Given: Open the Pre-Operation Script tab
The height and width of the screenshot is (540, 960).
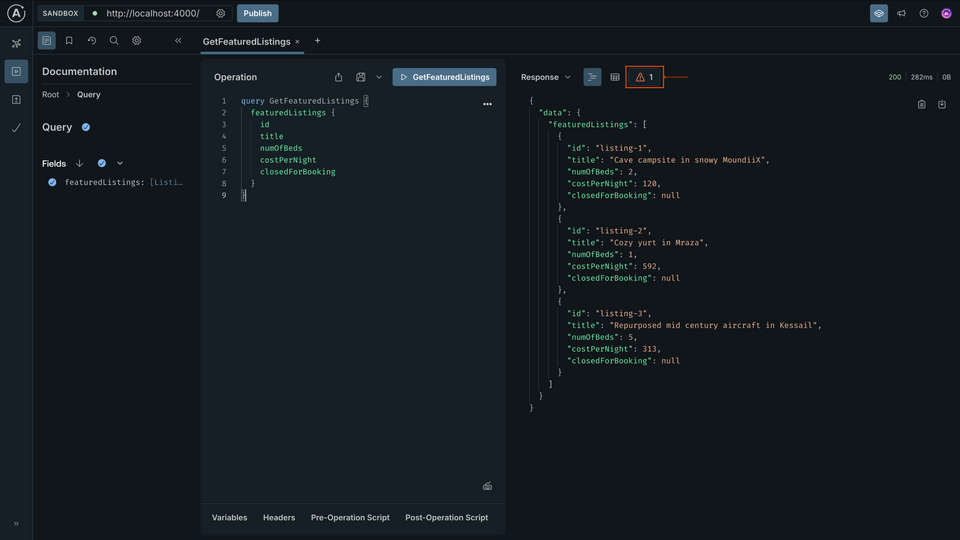Looking at the screenshot, I should (x=350, y=517).
